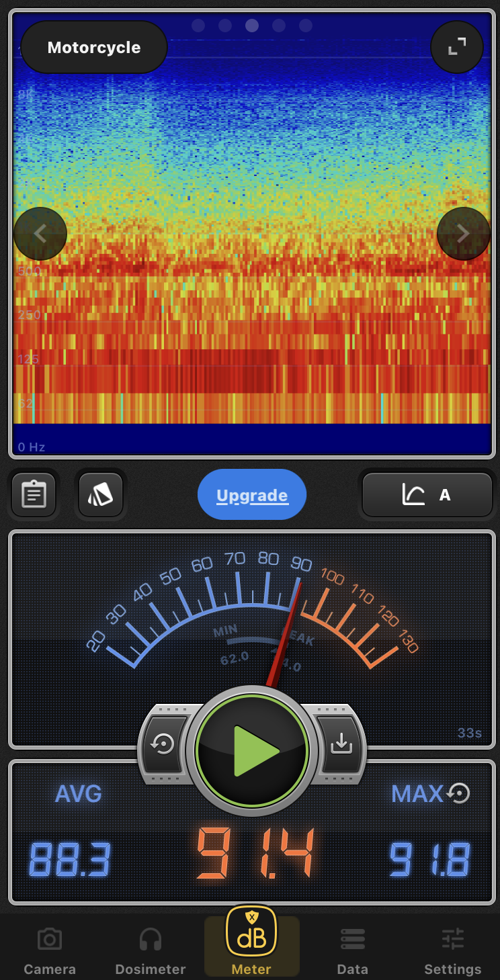This screenshot has width=500, height=980.
Task: Switch to the Dosimeter tab
Action: 151,950
